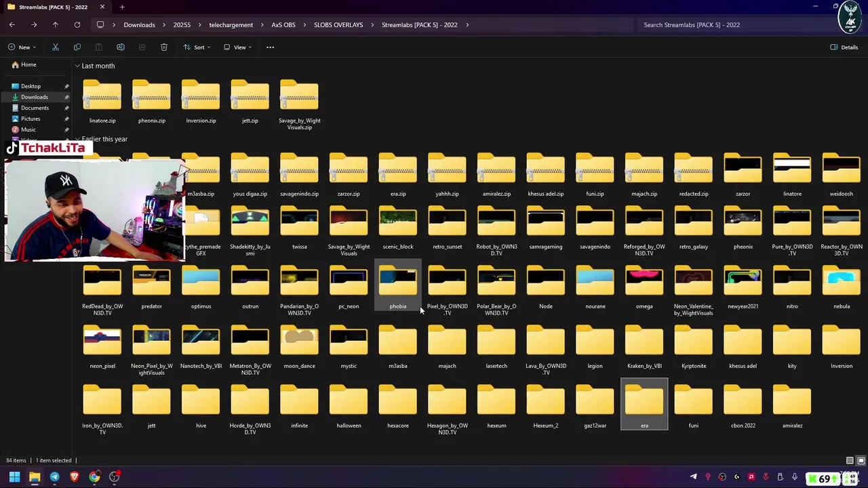The height and width of the screenshot is (488, 868).
Task: Open Google Chrome from the taskbar
Action: click(94, 476)
